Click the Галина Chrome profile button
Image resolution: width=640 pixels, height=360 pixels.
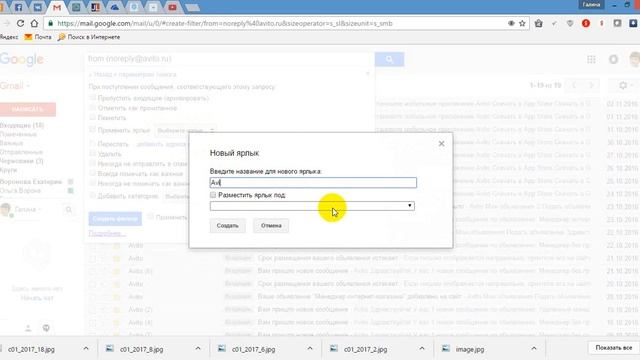591,5
